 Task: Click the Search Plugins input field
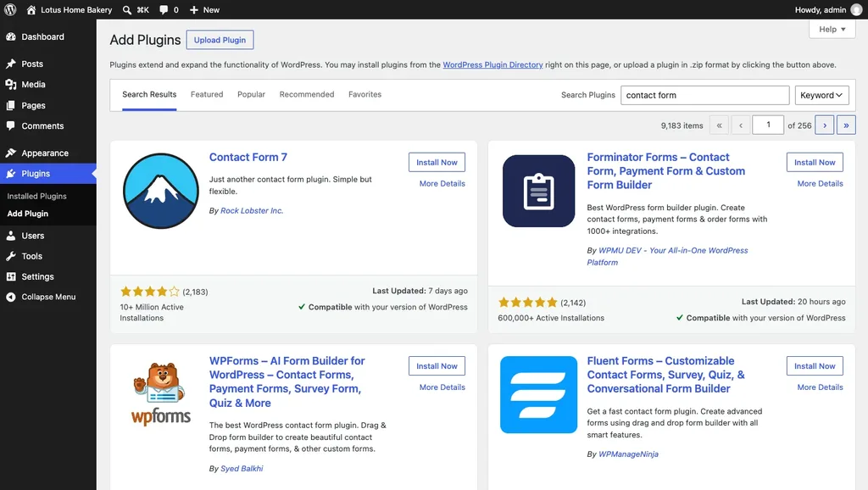pyautogui.click(x=704, y=95)
